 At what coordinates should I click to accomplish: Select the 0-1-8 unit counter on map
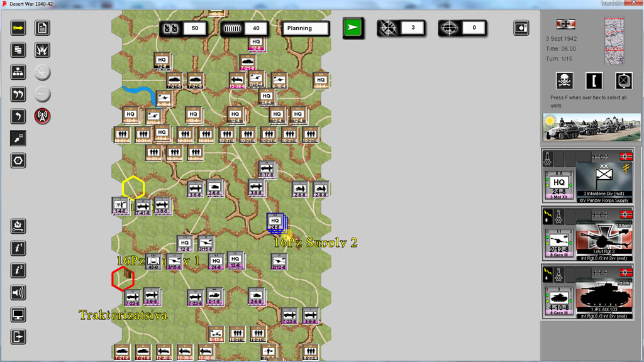(x=214, y=297)
